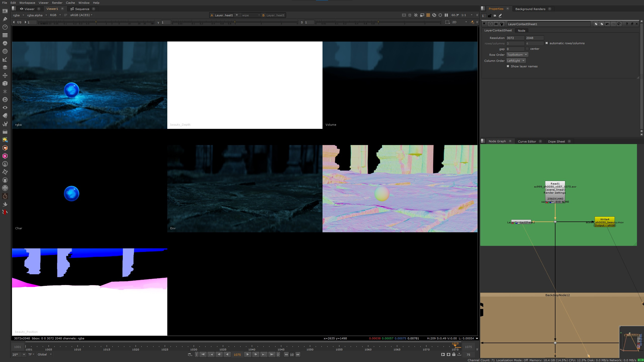Viewport: 644px width, 362px height.
Task: Force viewer refresh with circular arrows icon
Action: [434, 15]
